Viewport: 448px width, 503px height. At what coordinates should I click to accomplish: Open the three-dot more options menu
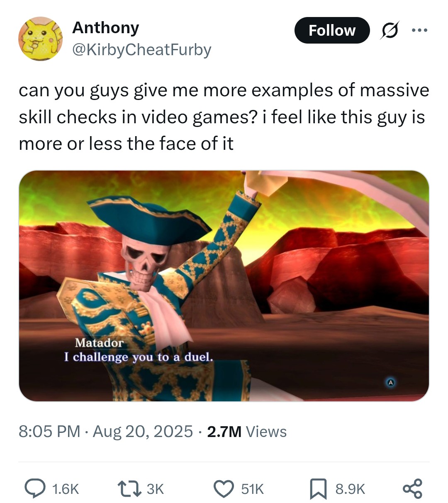[x=419, y=30]
